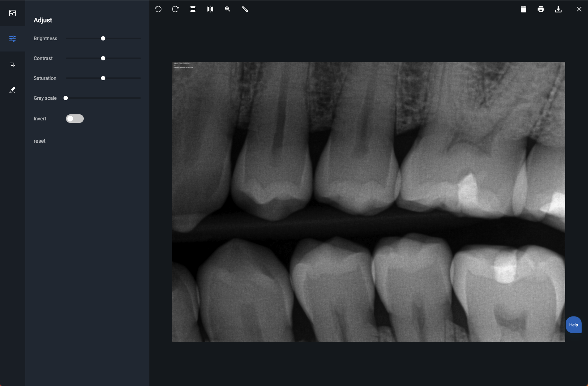Select the ruler measurement tool
Image resolution: width=588 pixels, height=386 pixels.
click(x=245, y=9)
